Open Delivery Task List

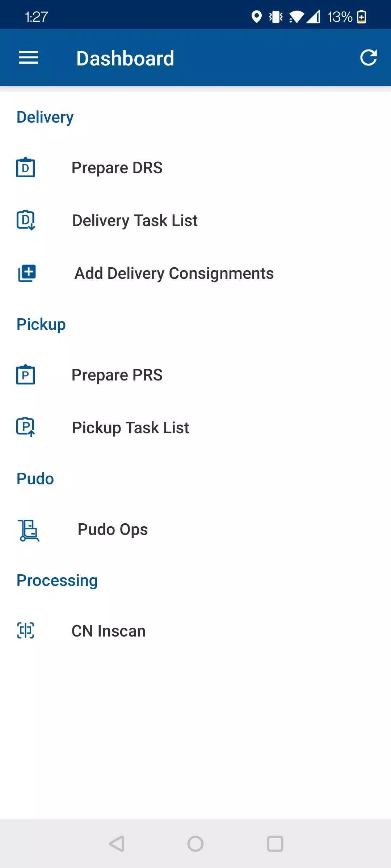tap(135, 221)
